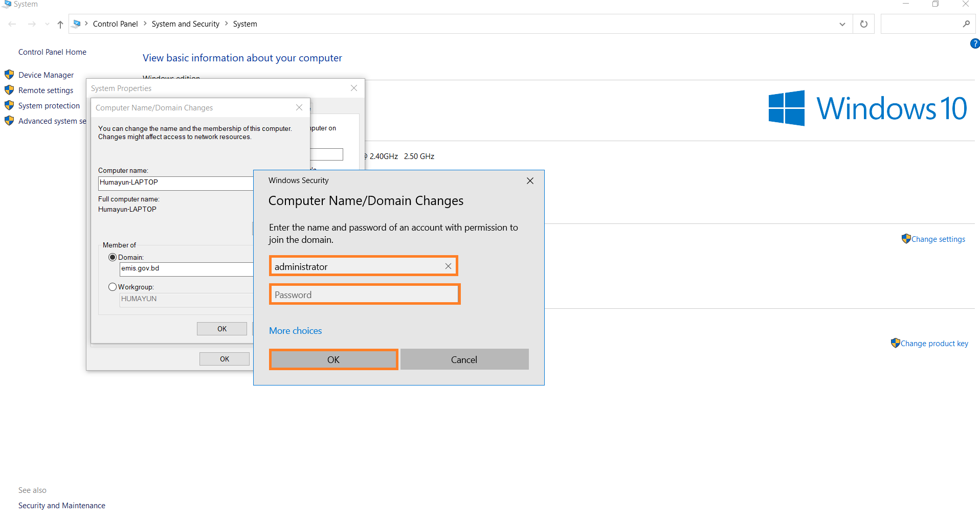Click the Advanced system settings shield icon

(9, 121)
